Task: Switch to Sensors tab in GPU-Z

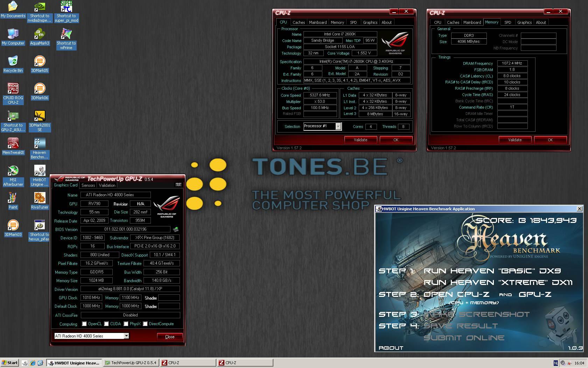Action: tap(88, 185)
